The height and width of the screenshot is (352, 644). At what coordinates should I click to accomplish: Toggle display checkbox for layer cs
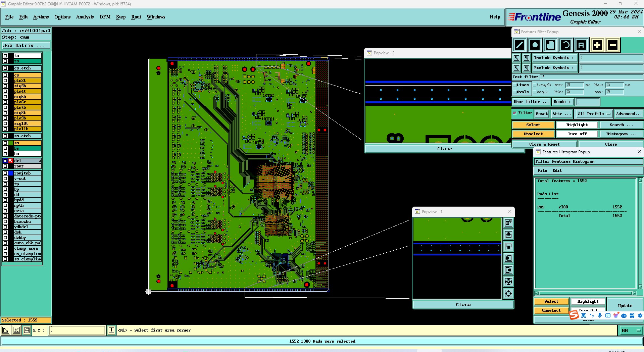[5, 75]
